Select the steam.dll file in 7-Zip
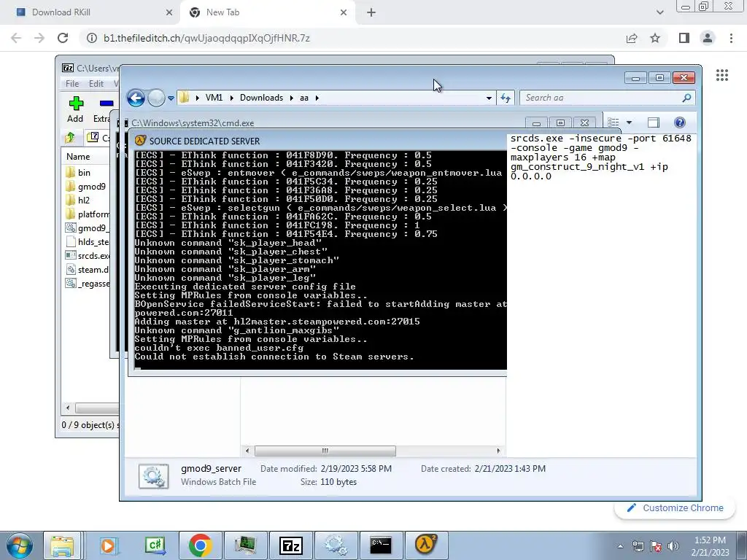Viewport: 747px width, 560px height. 88,270
